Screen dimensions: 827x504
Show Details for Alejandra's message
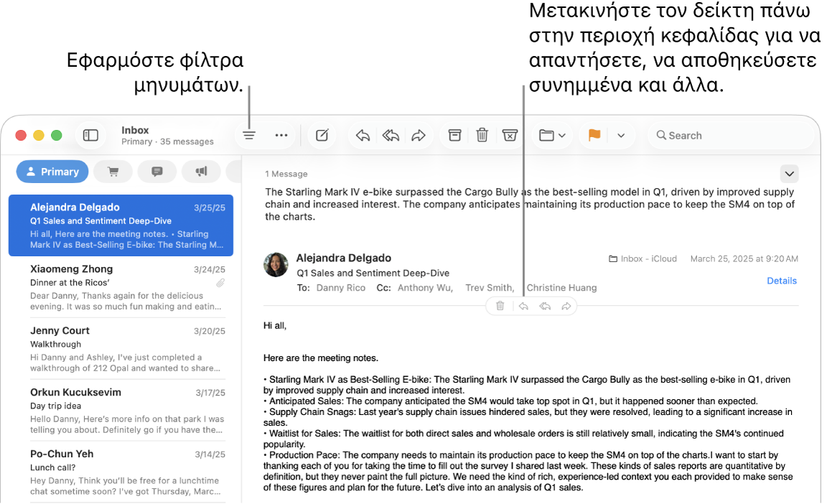[782, 281]
